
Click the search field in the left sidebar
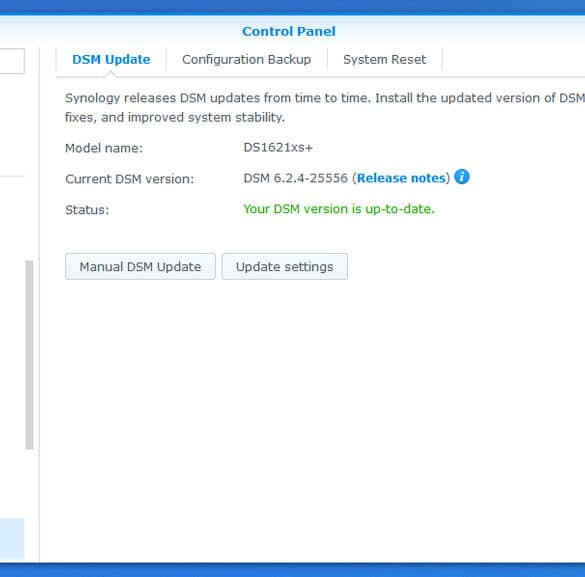pos(12,61)
